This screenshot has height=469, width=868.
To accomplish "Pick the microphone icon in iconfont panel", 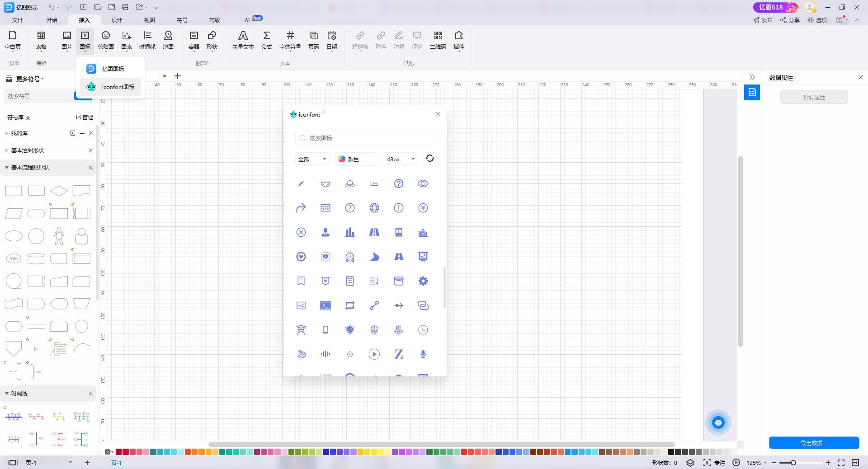I will pyautogui.click(x=423, y=354).
